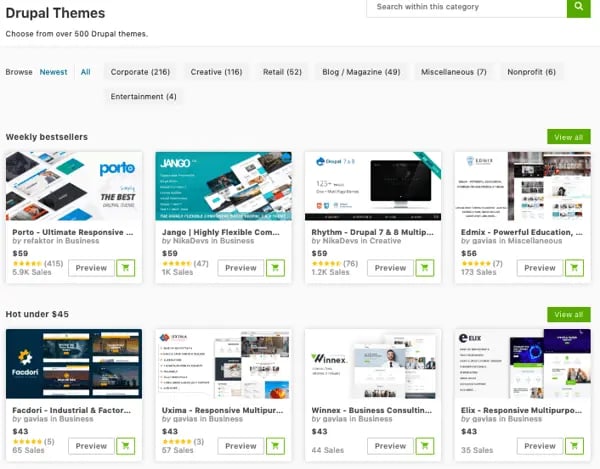Select the Newest browse filter
Viewport: 600px width, 469px height.
coord(54,72)
